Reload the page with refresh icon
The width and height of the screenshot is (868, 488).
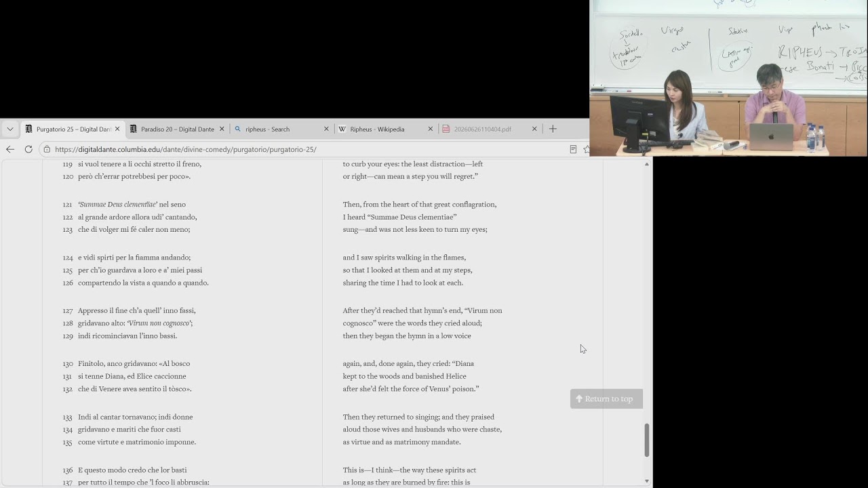(28, 149)
